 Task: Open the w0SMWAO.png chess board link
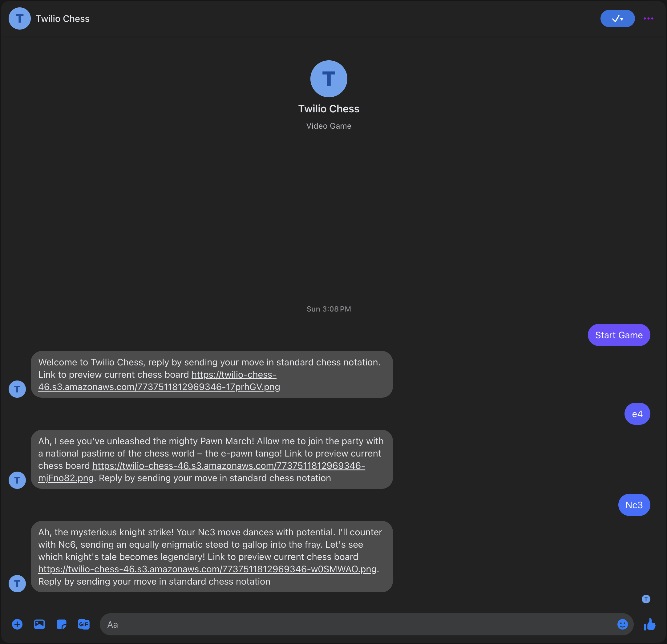click(x=207, y=569)
